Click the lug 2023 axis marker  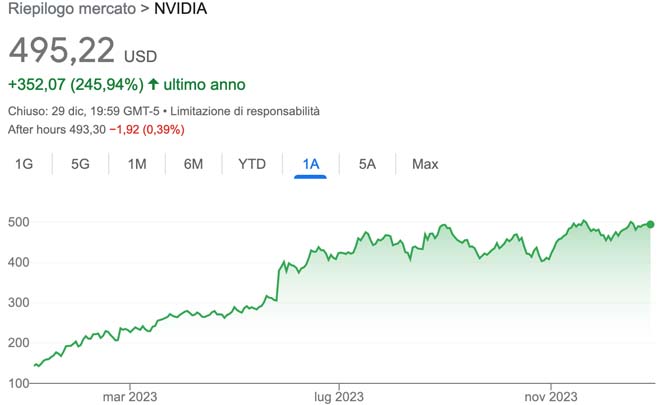[x=339, y=396]
